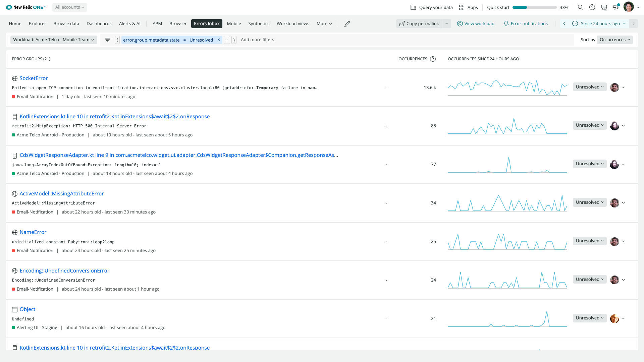Viewport: 644px width, 362px height.
Task: Click the search magnifier icon
Action: 581,7
